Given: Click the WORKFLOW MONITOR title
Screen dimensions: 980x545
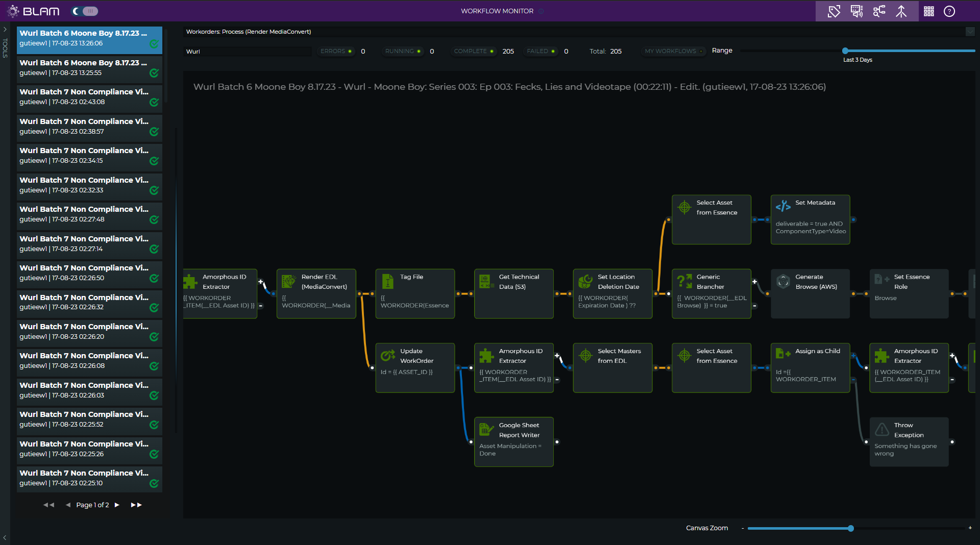Looking at the screenshot, I should pyautogui.click(x=497, y=11).
